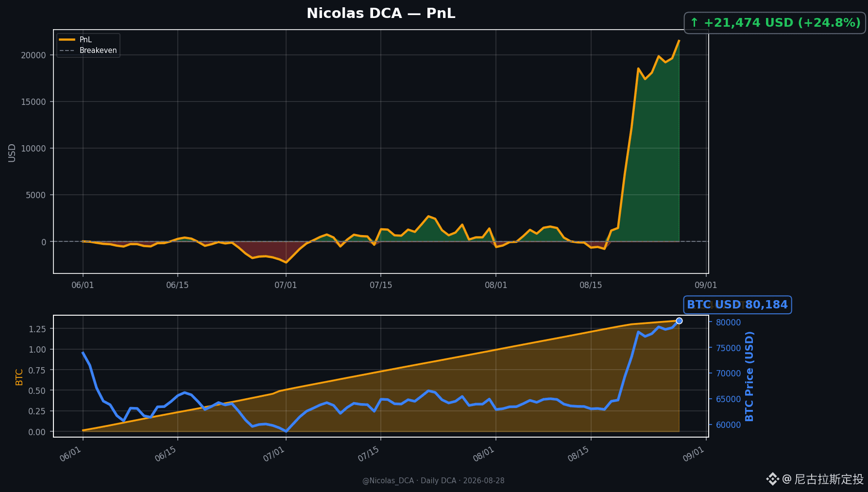Select the 20000 tick on the USD axis
Screen dimensions: 868x492
click(34, 55)
